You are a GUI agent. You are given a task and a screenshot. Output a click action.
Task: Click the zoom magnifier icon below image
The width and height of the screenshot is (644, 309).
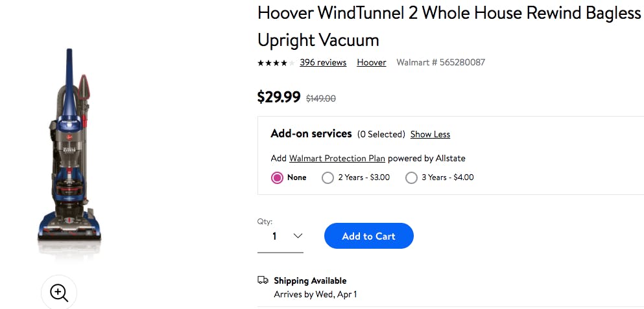point(59,293)
